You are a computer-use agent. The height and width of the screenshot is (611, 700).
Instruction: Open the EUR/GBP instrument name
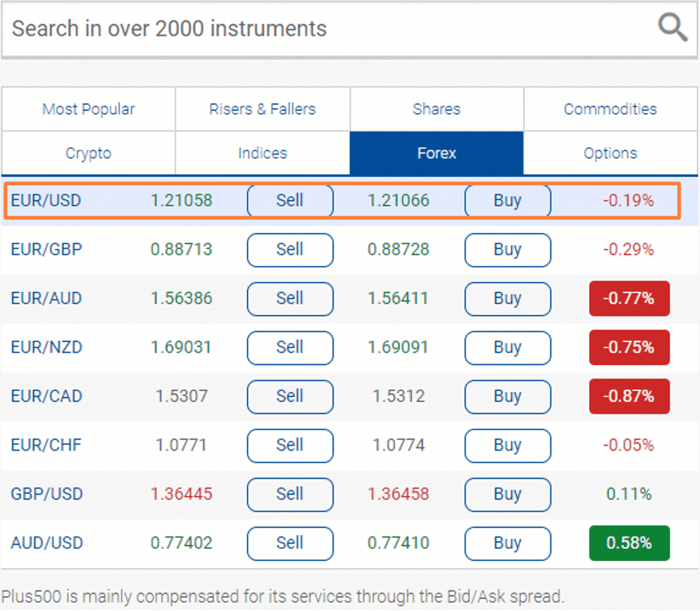click(x=46, y=249)
